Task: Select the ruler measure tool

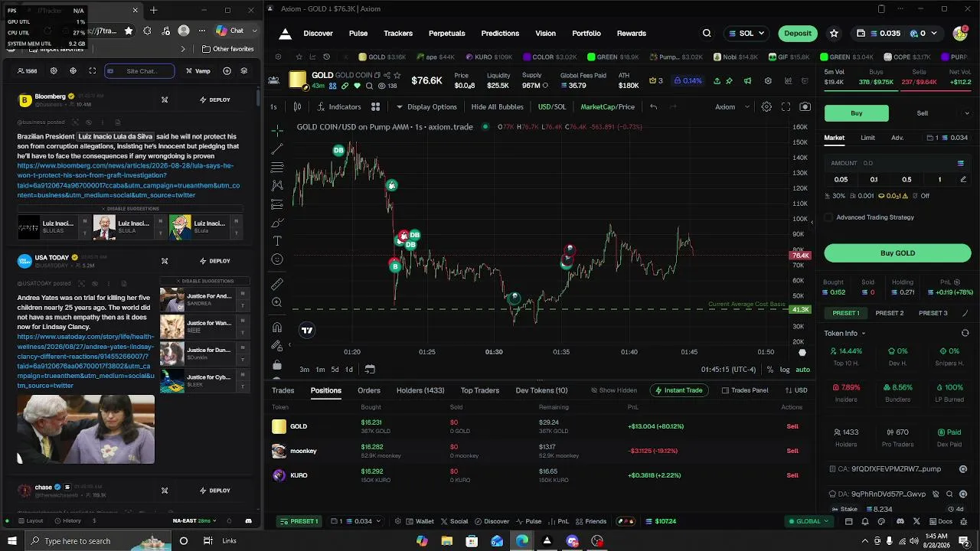Action: pos(277,284)
